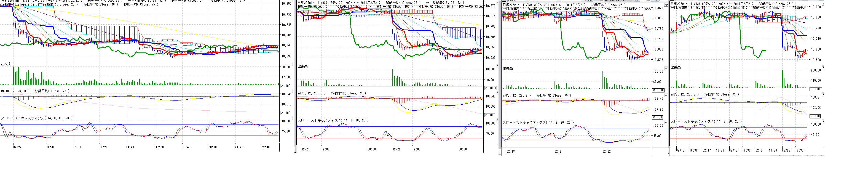Click volume ×1000 scale box in 30-minute chart
Screen dimensions: 868x191
[658, 91]
